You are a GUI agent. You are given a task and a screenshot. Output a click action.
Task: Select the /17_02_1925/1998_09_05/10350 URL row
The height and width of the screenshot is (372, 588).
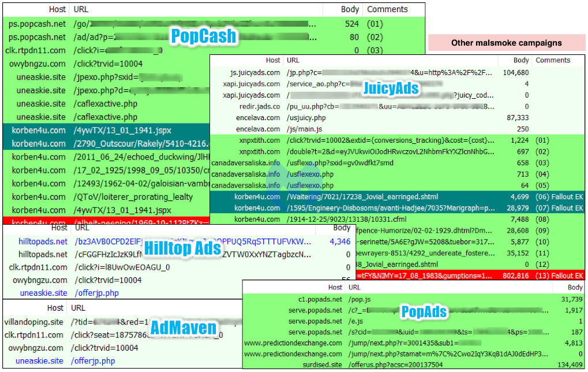141,170
